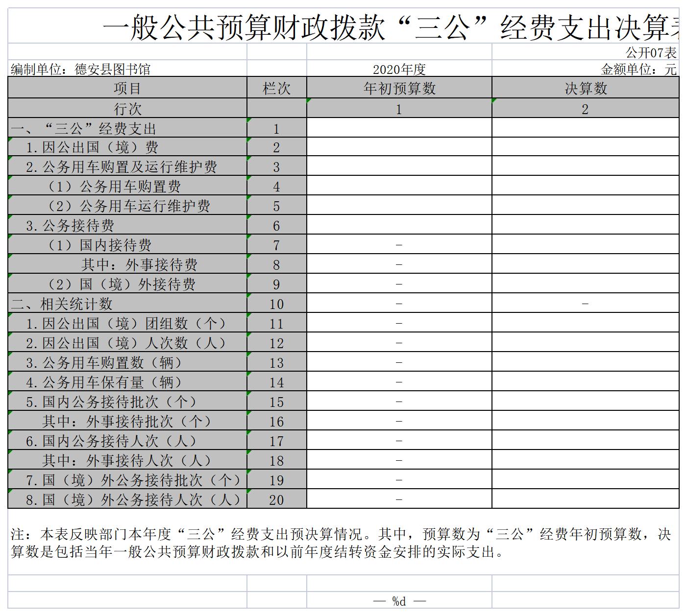The width and height of the screenshot is (687, 616).
Task: Click the （2）公务用车运行维护费 cell
Action: point(129,206)
